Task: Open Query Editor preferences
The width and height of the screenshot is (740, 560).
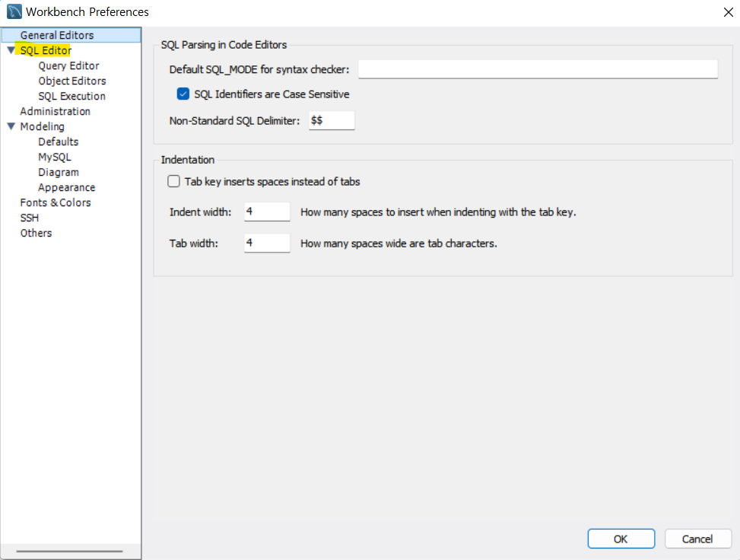Action: pos(69,65)
